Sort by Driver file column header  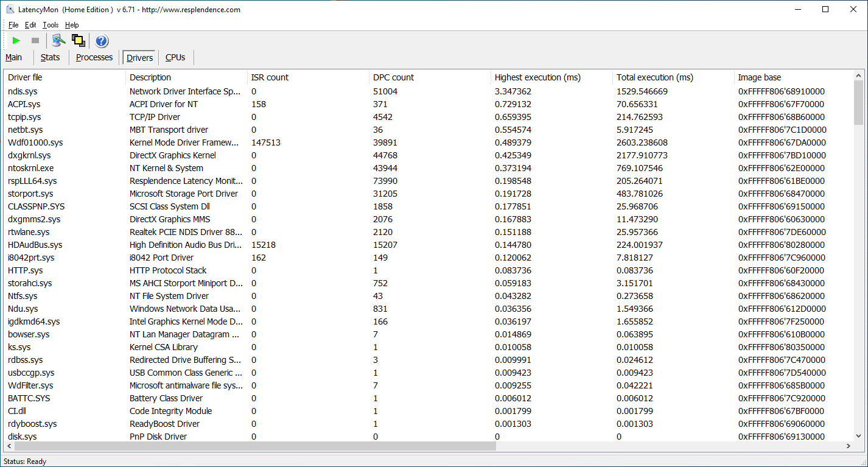(x=65, y=77)
